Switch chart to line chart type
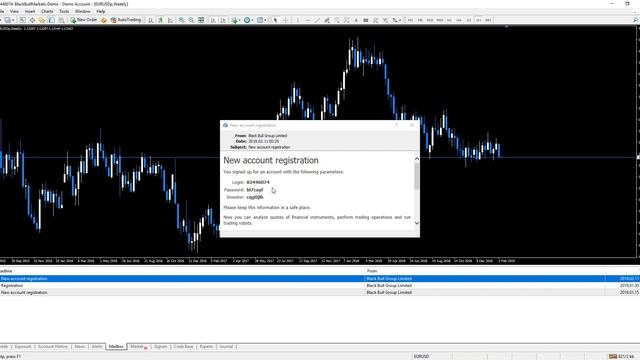Screen dimensions: 640x360 [x=170, y=20]
